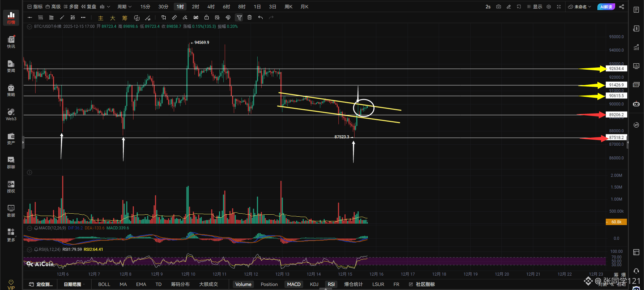Switch to the 30分 timeframe
This screenshot has height=290, width=644.
(163, 7)
